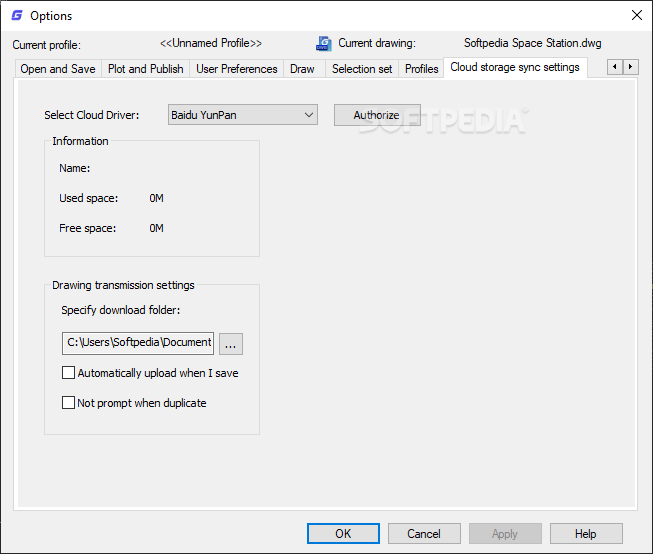Screen dimensions: 653x554
Task: Switch to the Plot and Publish tab
Action: (x=145, y=69)
